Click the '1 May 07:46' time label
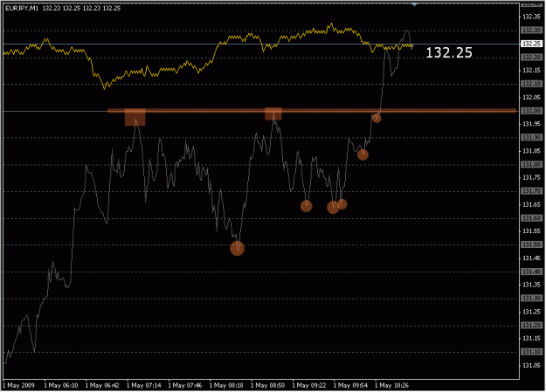546x392 pixels. point(185,385)
